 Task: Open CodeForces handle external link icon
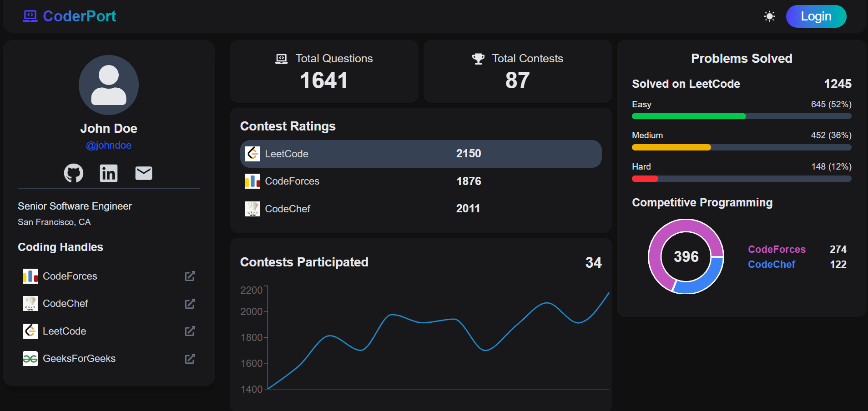190,276
